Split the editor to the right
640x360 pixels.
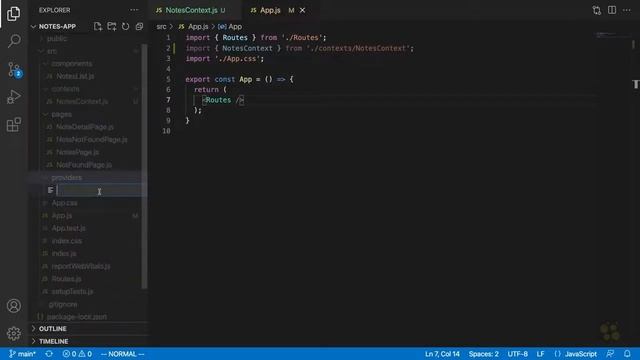pyautogui.click(x=612, y=10)
